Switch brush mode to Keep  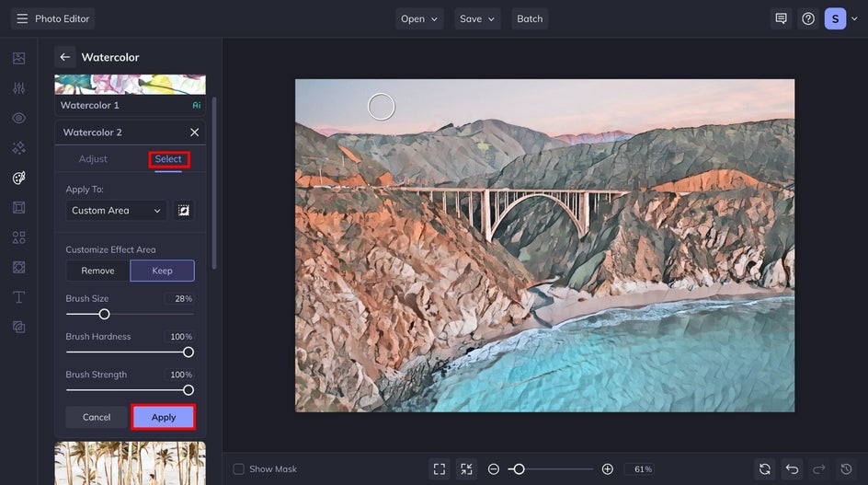pos(162,271)
